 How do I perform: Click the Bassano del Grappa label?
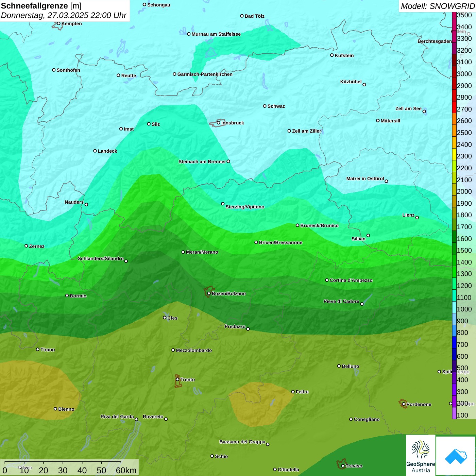coord(242,442)
